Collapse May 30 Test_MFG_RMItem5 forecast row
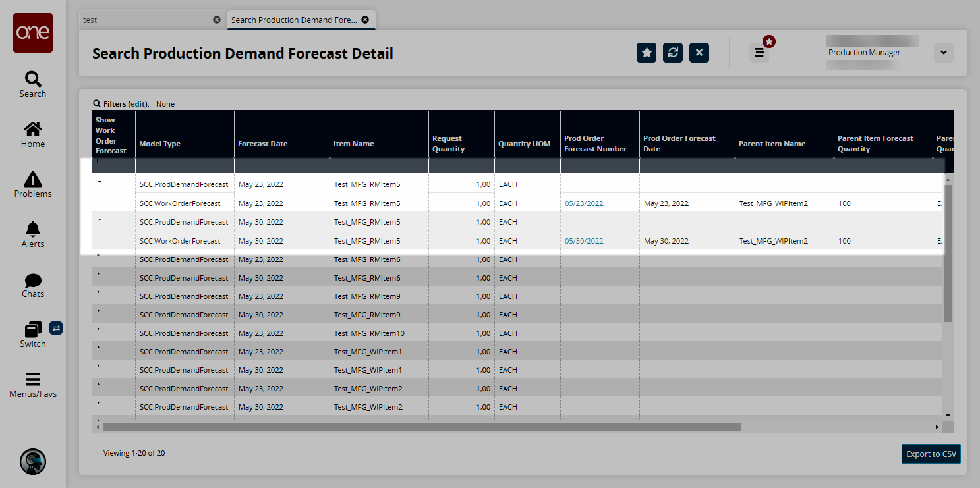The height and width of the screenshot is (488, 980). 100,219
